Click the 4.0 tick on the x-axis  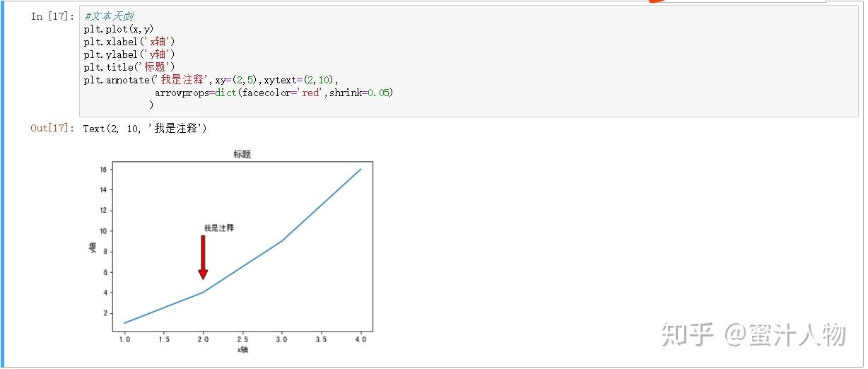pyautogui.click(x=360, y=340)
